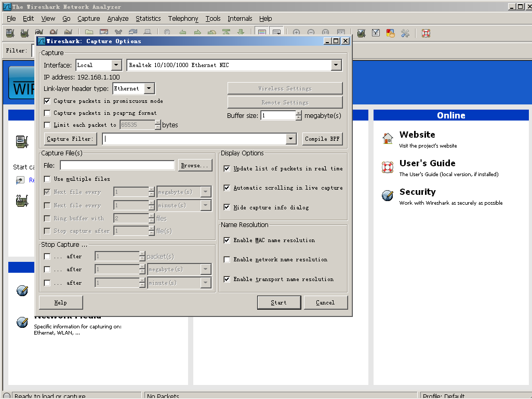Open the View menu

coord(48,19)
